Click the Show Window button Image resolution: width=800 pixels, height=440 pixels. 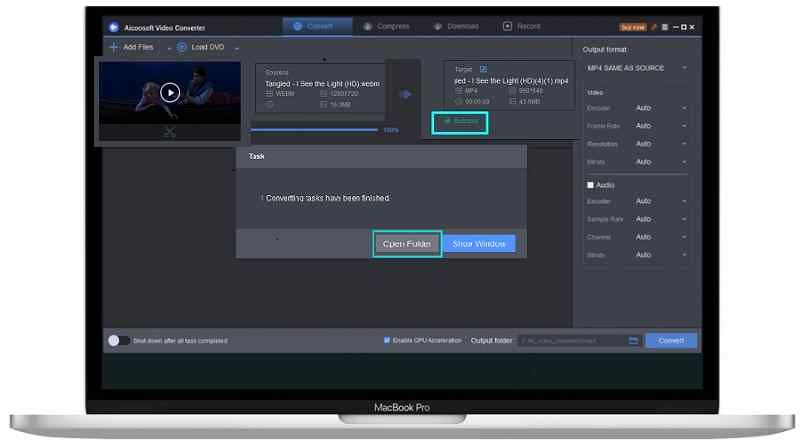pos(479,244)
